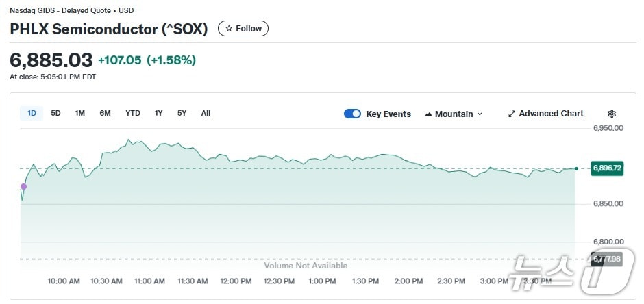Show the 6M chart range
Screen dimensions: 644x304
pos(105,113)
